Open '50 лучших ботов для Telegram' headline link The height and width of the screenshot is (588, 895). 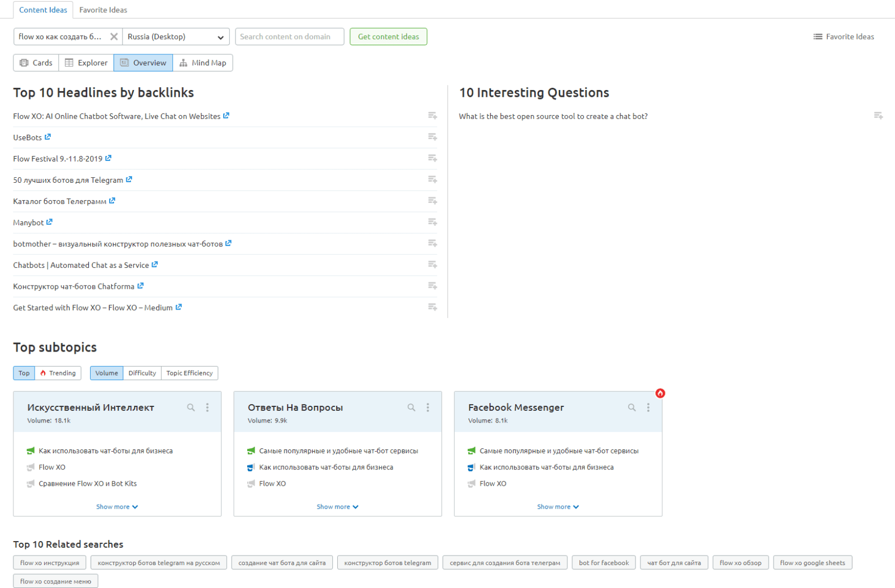coord(68,180)
